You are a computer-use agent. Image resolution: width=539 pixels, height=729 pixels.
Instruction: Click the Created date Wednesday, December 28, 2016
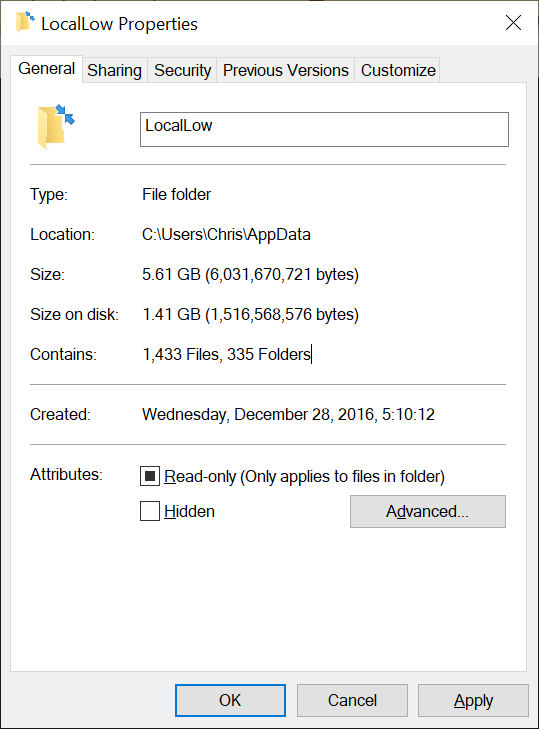point(288,414)
